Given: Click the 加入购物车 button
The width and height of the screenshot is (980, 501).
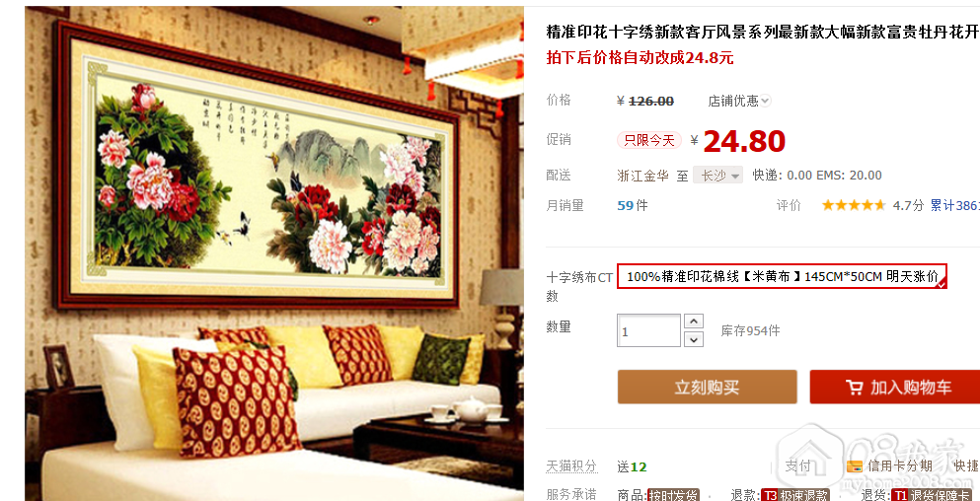Looking at the screenshot, I should coord(895,388).
